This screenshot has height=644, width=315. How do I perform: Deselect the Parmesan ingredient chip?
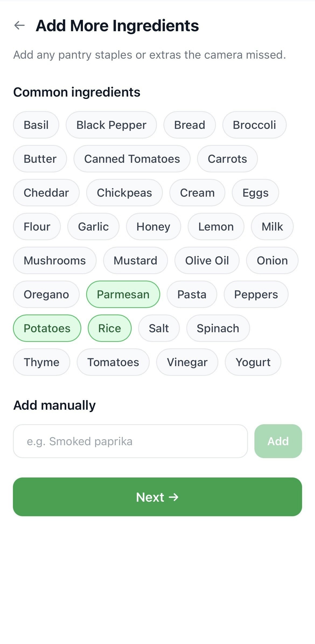pyautogui.click(x=123, y=294)
